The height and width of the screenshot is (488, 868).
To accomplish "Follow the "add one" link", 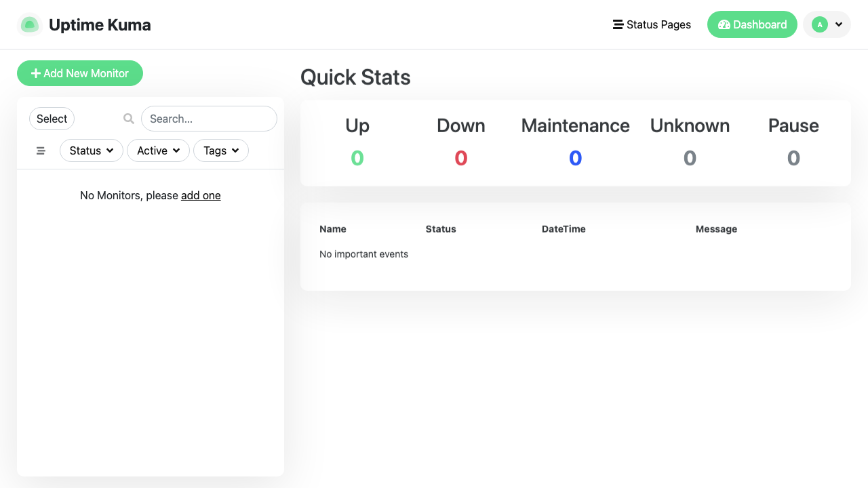I will click(x=201, y=195).
